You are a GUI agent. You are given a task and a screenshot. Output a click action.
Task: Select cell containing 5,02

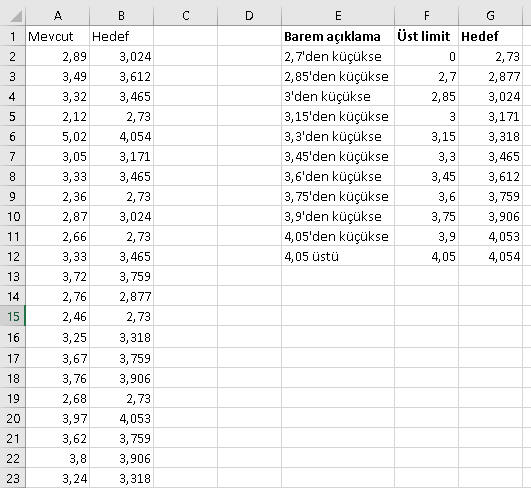click(58, 136)
